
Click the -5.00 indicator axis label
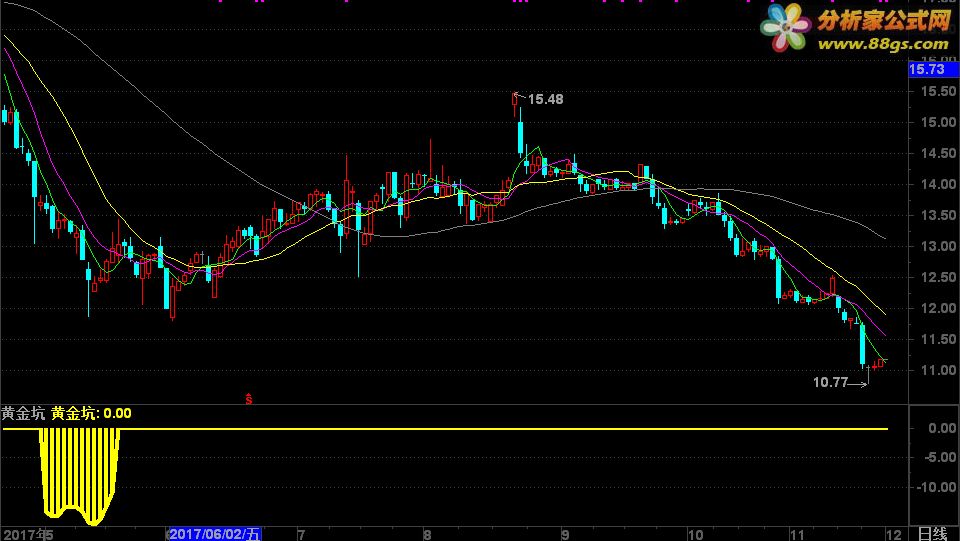942,457
